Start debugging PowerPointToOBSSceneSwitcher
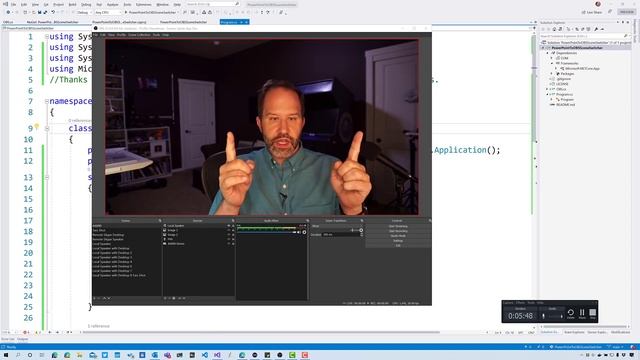The width and height of the screenshot is (640, 360). pyautogui.click(x=150, y=12)
